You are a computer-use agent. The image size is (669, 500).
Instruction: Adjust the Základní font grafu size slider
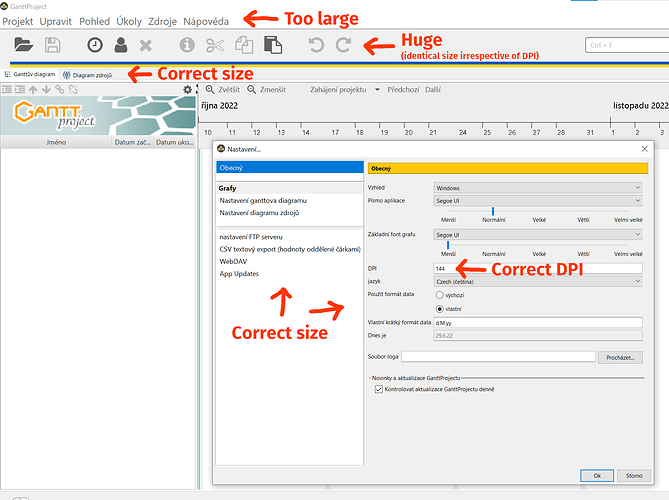coord(448,245)
